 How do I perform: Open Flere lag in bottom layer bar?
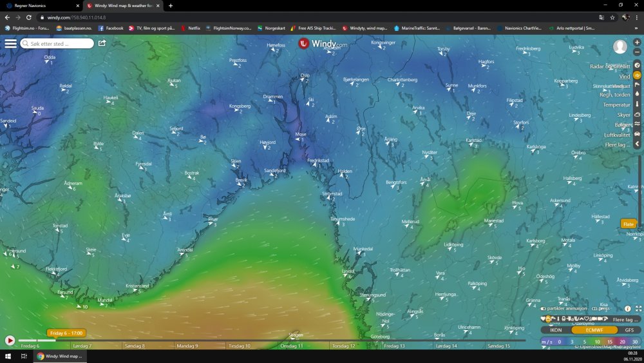(x=625, y=319)
